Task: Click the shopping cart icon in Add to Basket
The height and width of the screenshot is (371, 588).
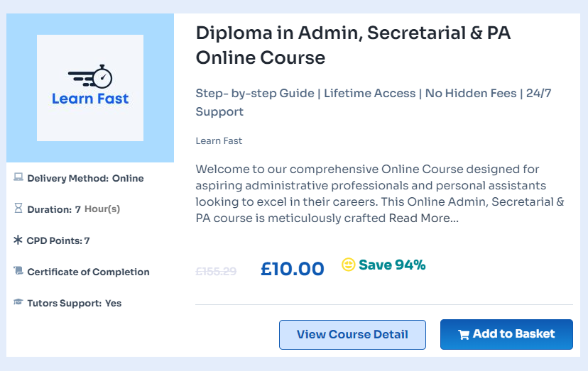Action: pyautogui.click(x=464, y=334)
